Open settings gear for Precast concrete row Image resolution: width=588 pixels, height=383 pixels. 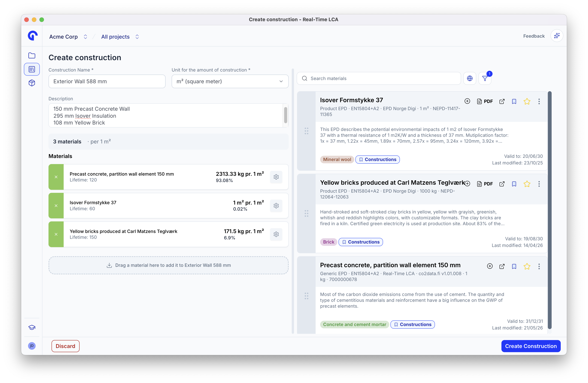pos(276,177)
